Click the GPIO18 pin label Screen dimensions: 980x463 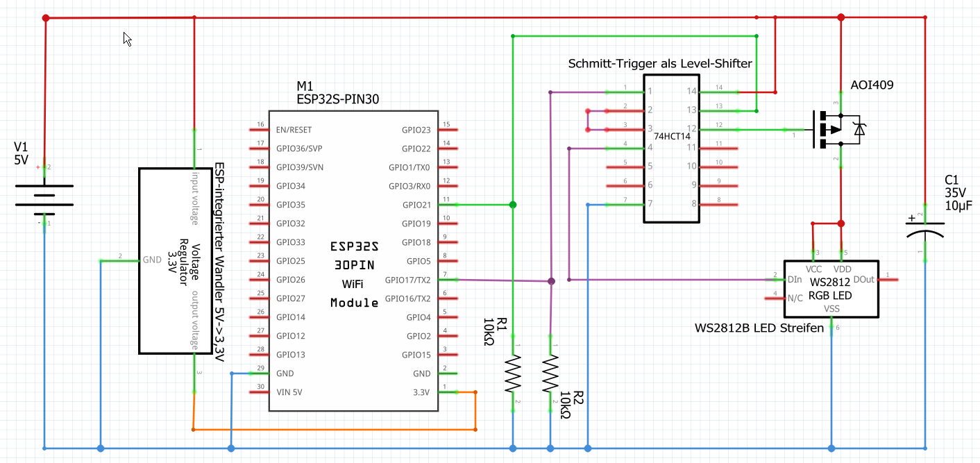(x=416, y=242)
